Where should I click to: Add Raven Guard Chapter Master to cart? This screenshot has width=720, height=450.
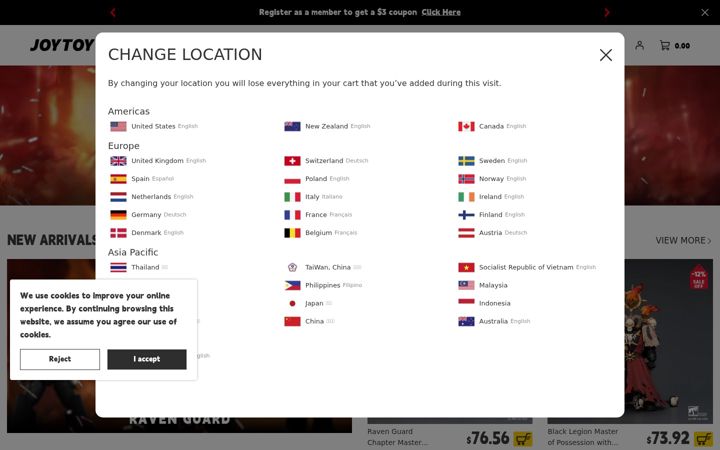pyautogui.click(x=523, y=439)
